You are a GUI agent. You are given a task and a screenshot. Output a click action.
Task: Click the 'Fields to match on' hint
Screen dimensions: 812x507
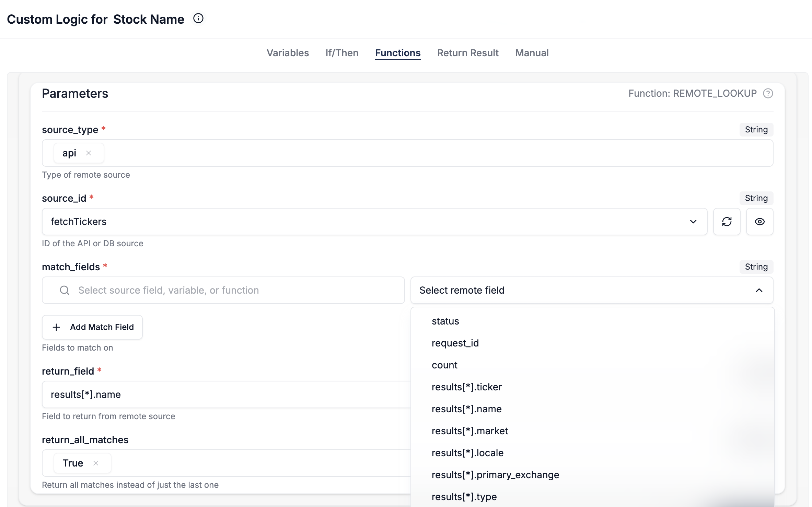click(77, 348)
